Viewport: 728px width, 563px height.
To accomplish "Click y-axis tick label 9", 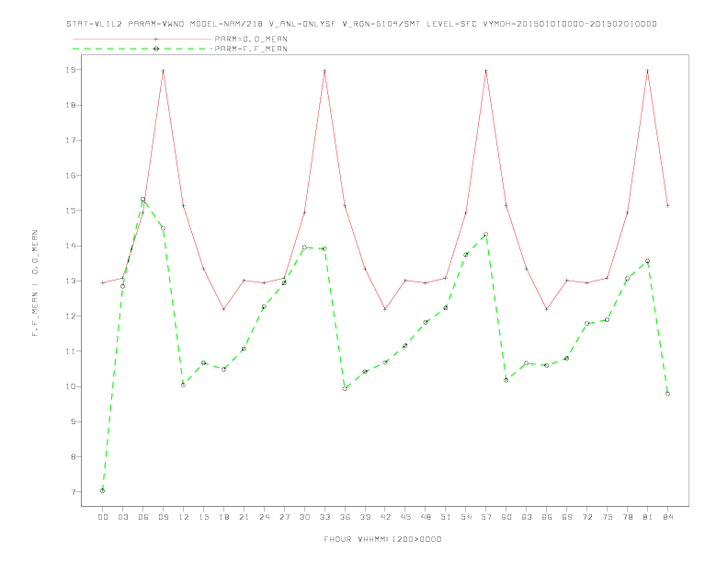I will [x=73, y=421].
